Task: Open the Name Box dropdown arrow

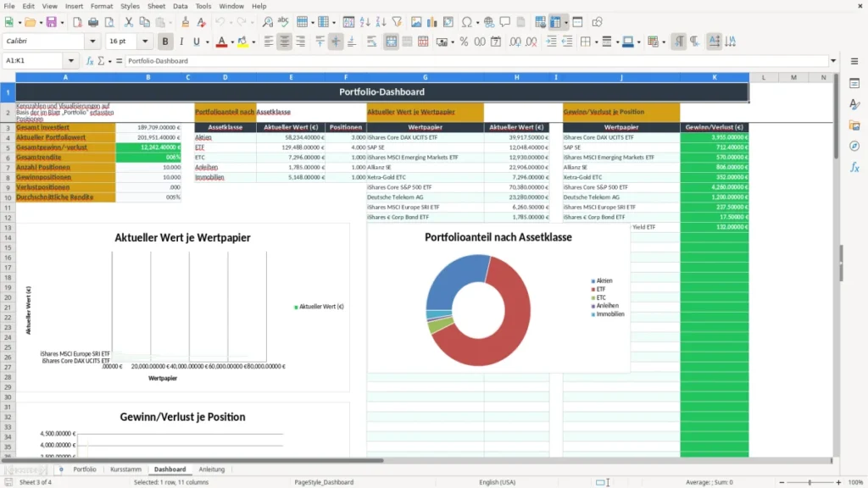Action: (71, 61)
